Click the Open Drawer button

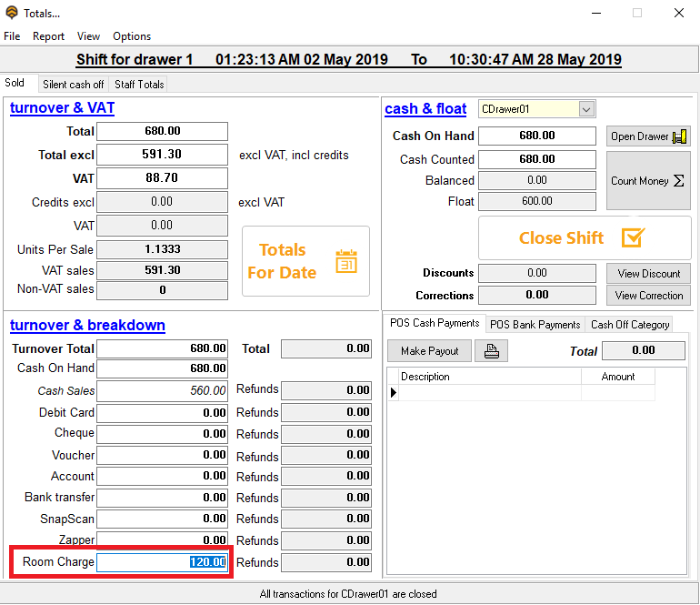(648, 136)
